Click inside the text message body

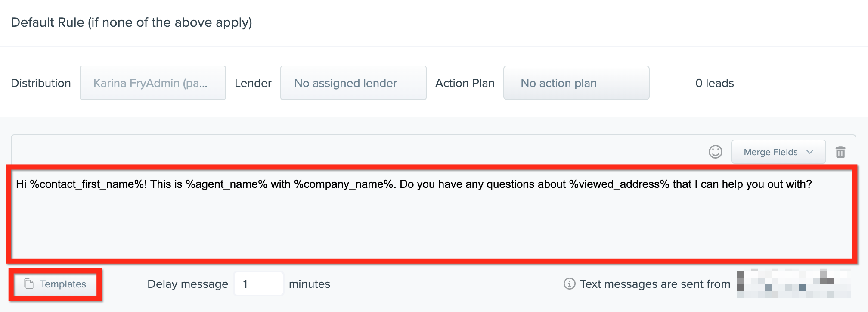(431, 213)
